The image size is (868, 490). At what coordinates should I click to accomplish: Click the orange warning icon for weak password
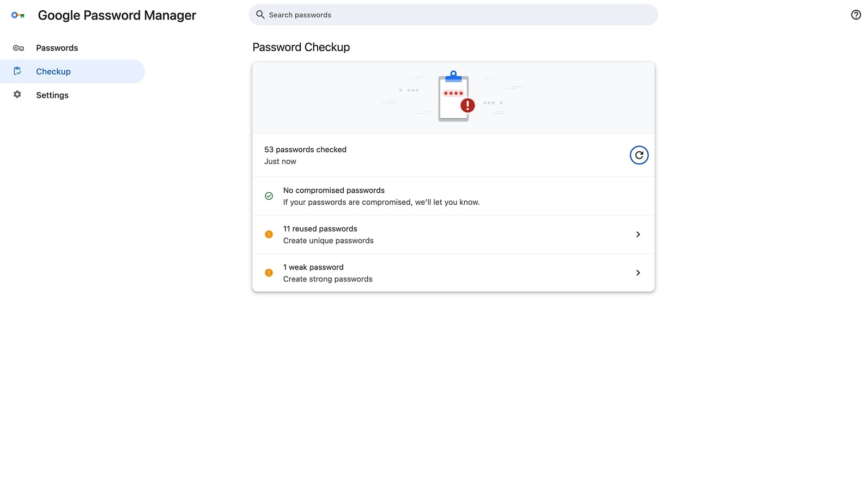tap(269, 273)
